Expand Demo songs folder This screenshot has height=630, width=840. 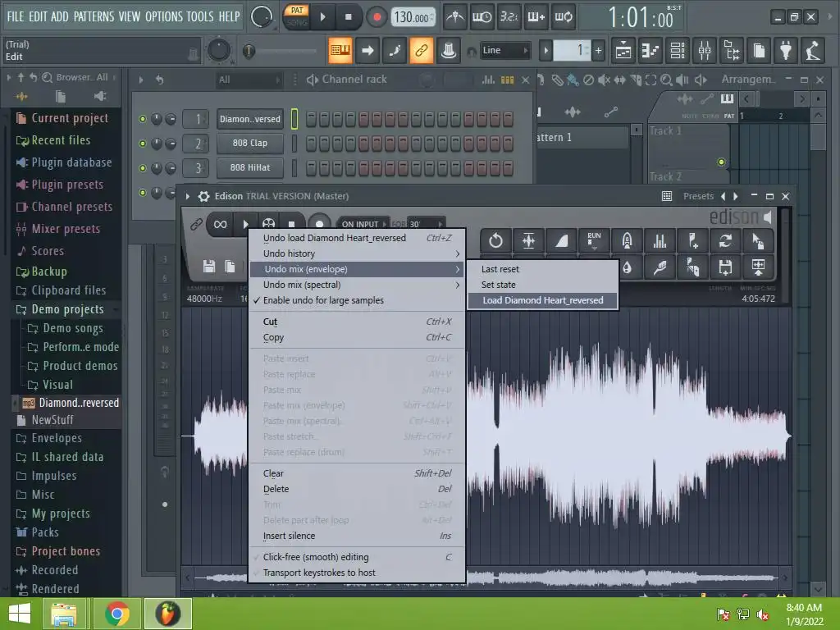click(73, 328)
